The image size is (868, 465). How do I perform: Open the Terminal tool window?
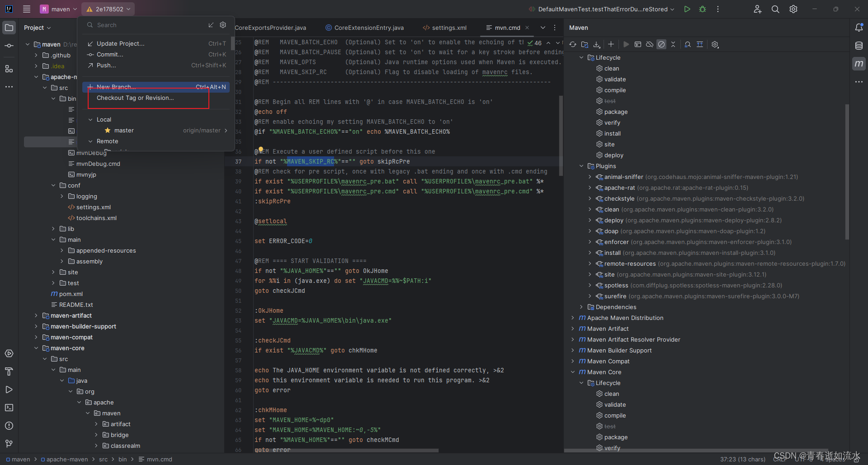tap(9, 408)
